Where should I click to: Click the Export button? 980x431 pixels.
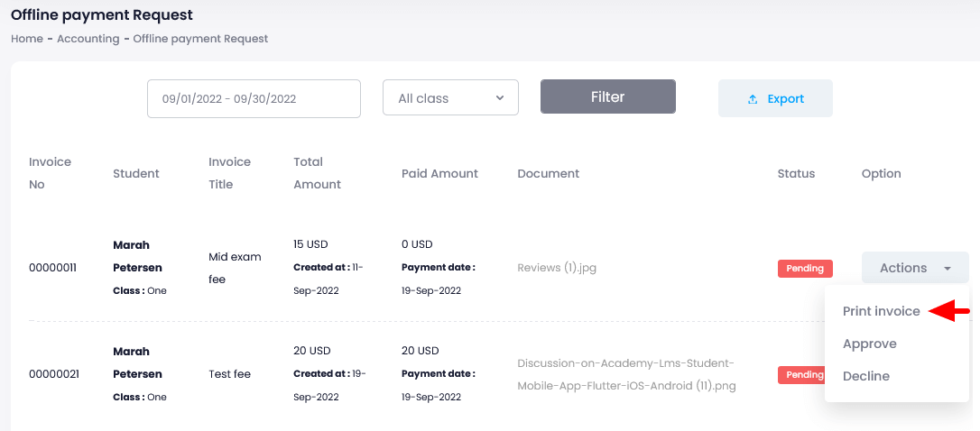(775, 99)
